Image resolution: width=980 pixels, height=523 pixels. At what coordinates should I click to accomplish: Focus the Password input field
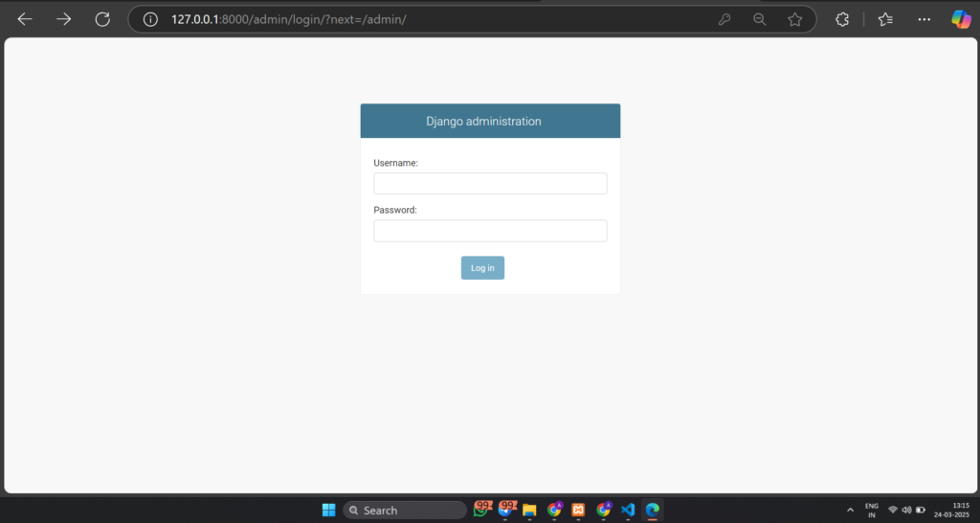pos(490,230)
